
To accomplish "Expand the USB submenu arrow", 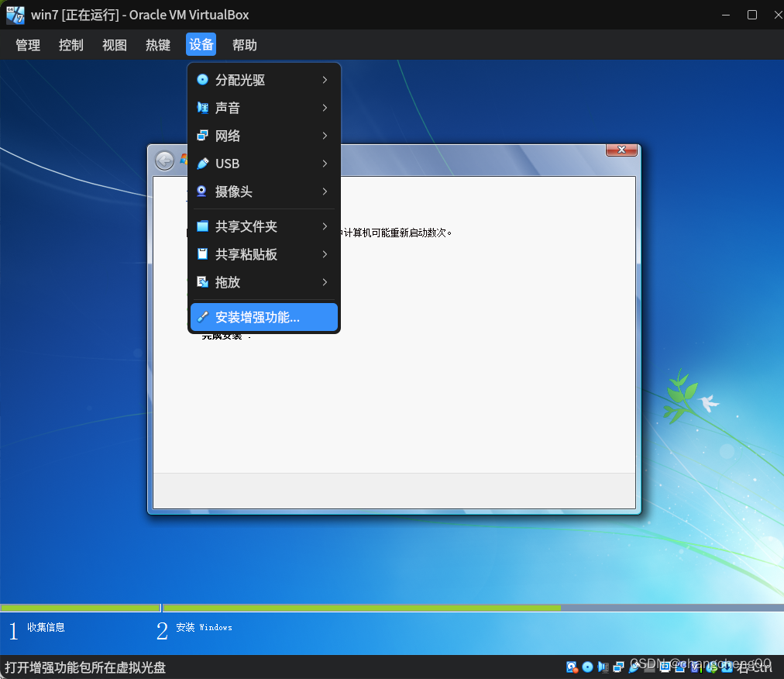I will tap(325, 164).
